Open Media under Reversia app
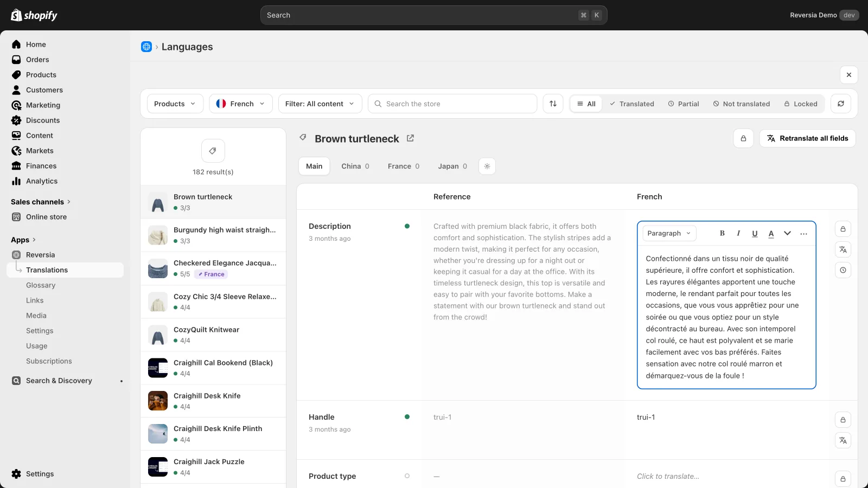The height and width of the screenshot is (488, 868). click(x=36, y=316)
